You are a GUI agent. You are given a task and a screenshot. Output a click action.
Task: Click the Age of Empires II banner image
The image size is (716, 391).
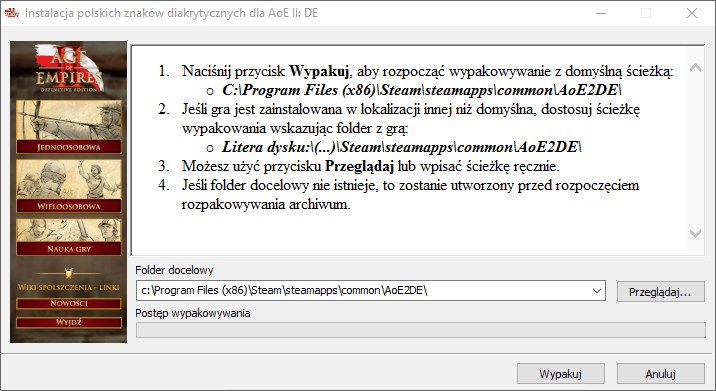[x=68, y=192]
